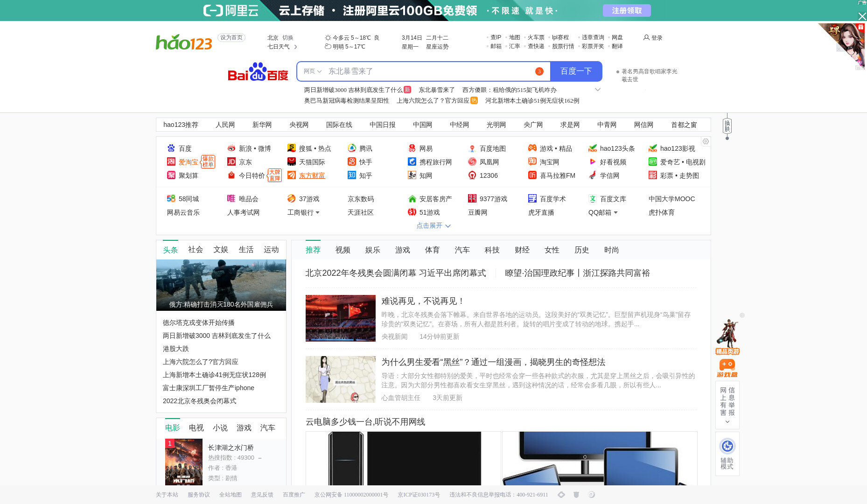Open the 爱奇艺 icon
Screen dimensions: 867x504
coord(653,162)
